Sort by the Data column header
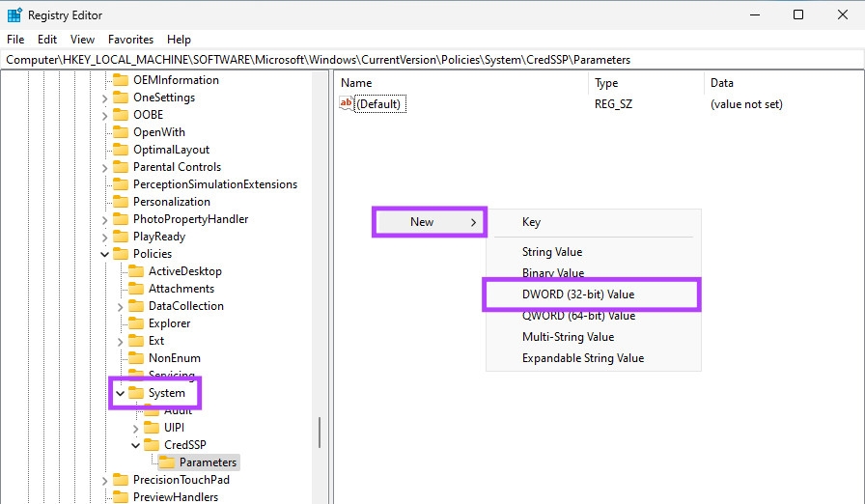Screen dimensions: 865x504 784,83
